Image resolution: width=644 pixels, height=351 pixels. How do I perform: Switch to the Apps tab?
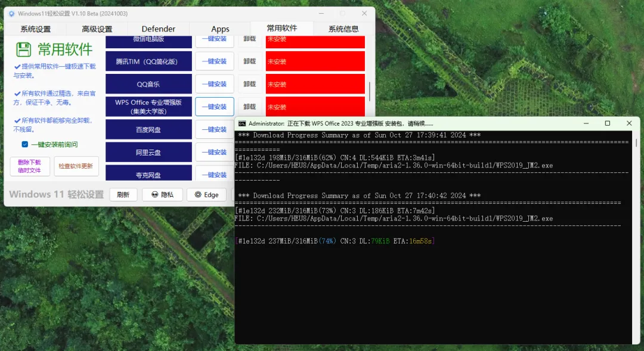click(220, 29)
